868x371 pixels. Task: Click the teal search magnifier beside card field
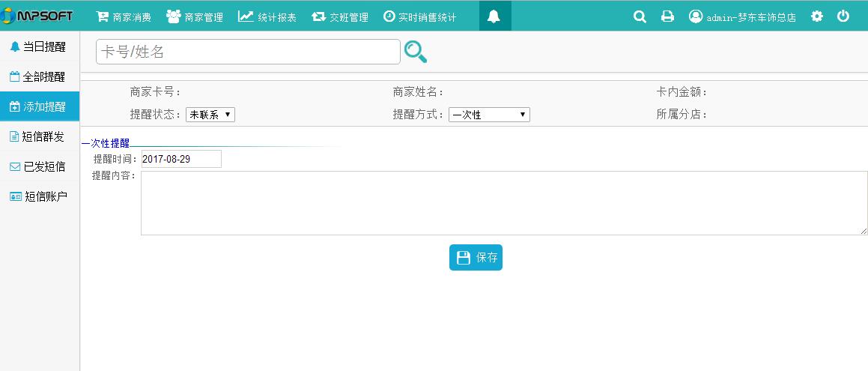pos(415,52)
